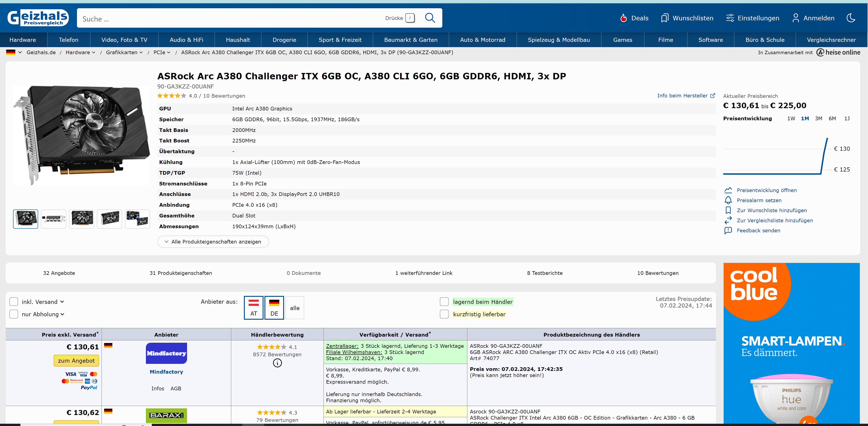Viewport: 868px width, 426px height.
Task: Click the Preisalarm setzen bell icon
Action: [728, 200]
